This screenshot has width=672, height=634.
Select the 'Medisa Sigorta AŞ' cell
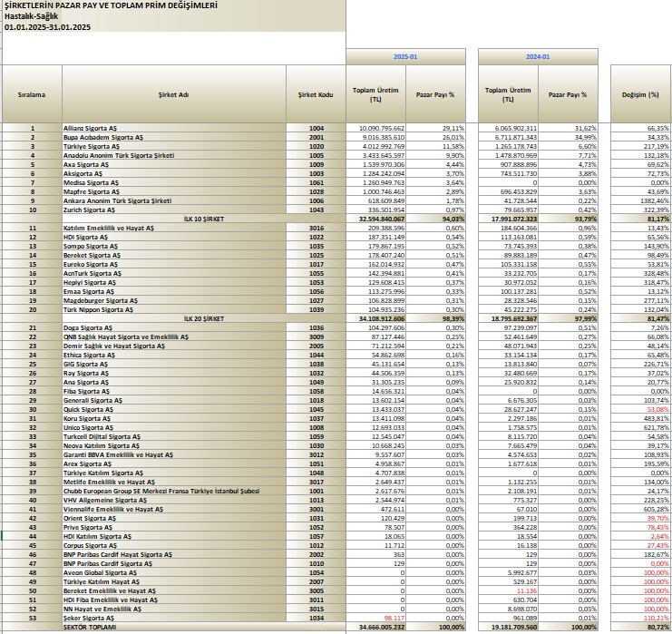point(174,182)
